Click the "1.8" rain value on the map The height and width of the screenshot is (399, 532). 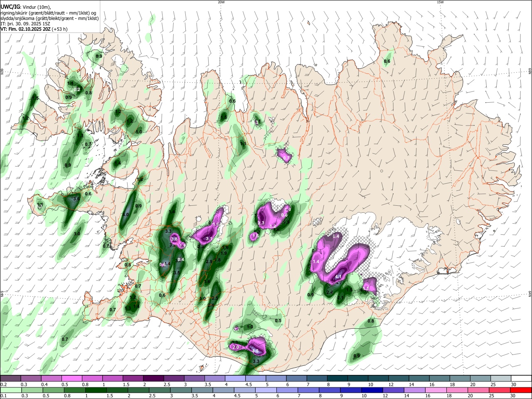click(217, 260)
